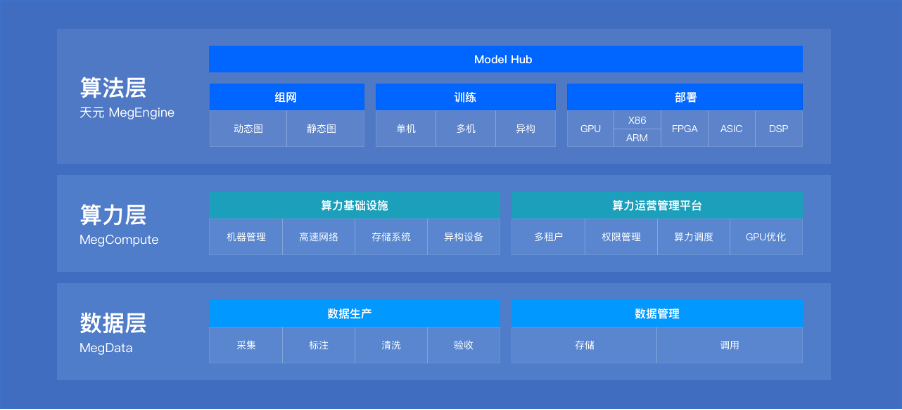Select the ARM deployment cell
Image resolution: width=902 pixels, height=410 pixels.
(x=637, y=138)
